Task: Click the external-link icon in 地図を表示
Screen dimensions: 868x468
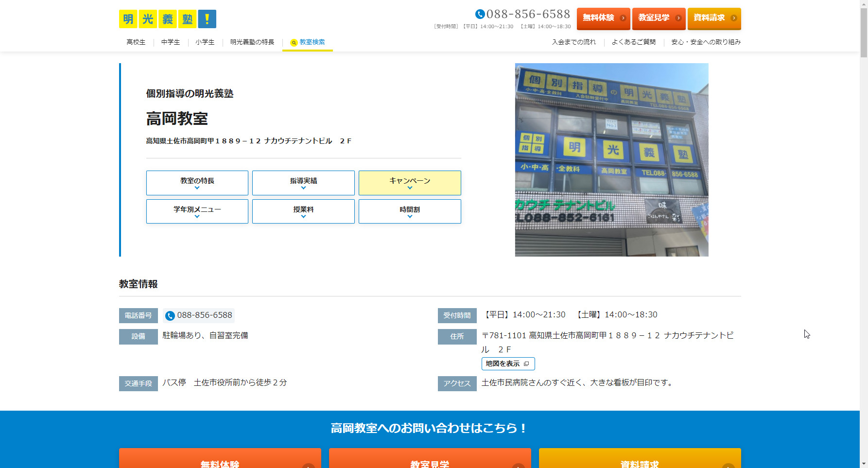Action: pos(526,364)
